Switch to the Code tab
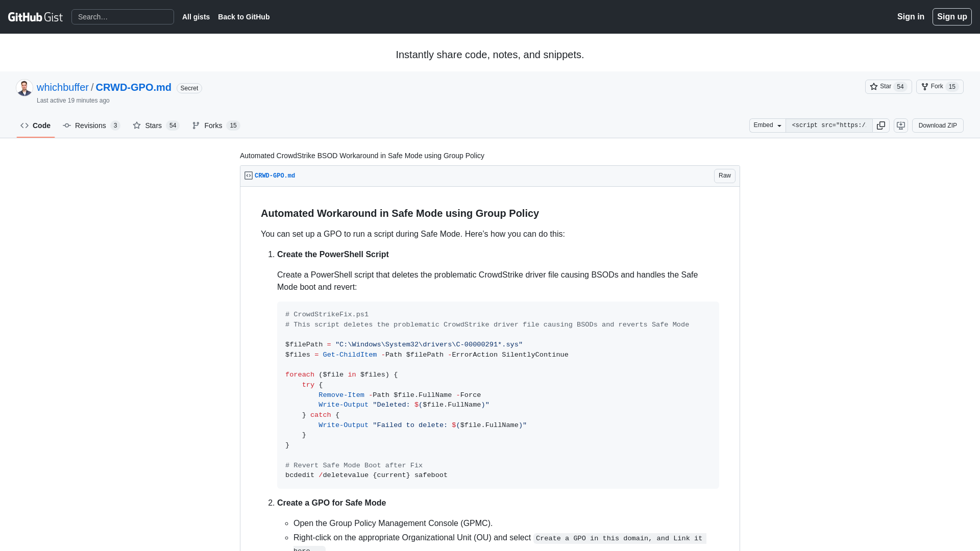980x551 pixels. coord(36,126)
